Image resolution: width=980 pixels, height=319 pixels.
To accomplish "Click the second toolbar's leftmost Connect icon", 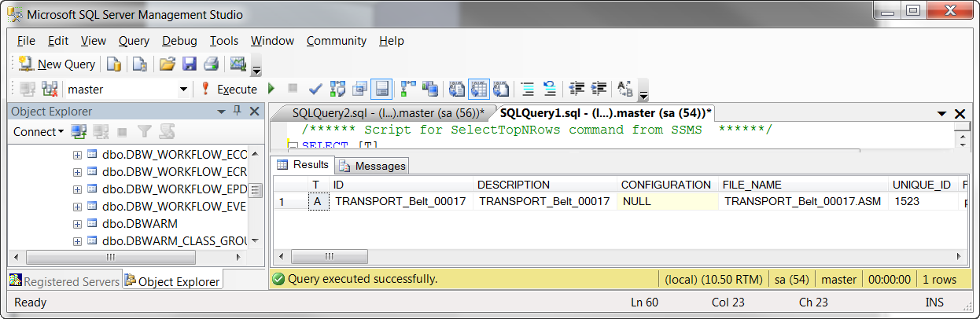I will click(28, 89).
